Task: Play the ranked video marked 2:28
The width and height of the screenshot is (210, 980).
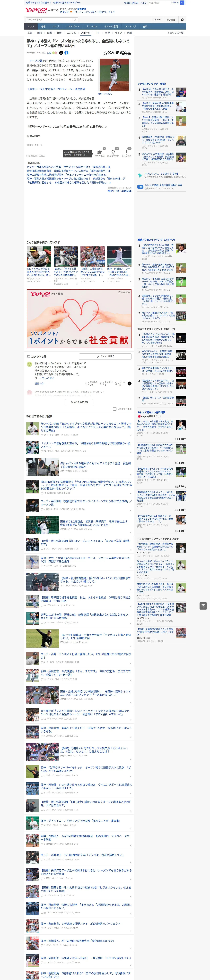Action: (x=181, y=401)
